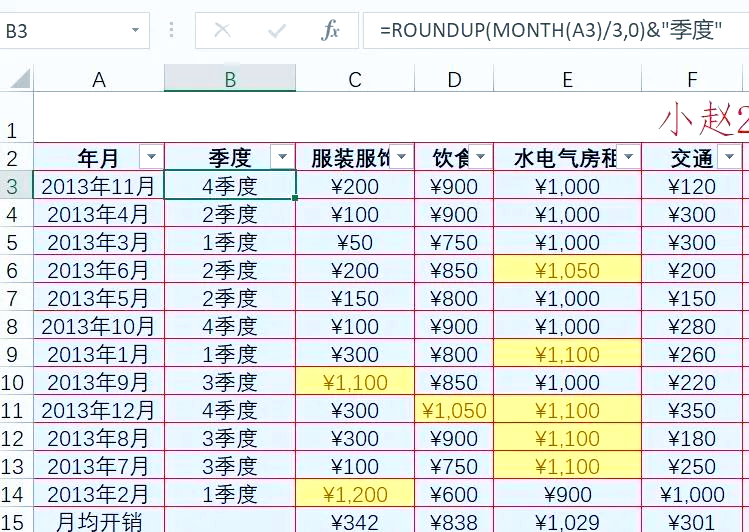Click the Enter checkmark formula icon
This screenshot has height=532, width=749.
tap(277, 31)
